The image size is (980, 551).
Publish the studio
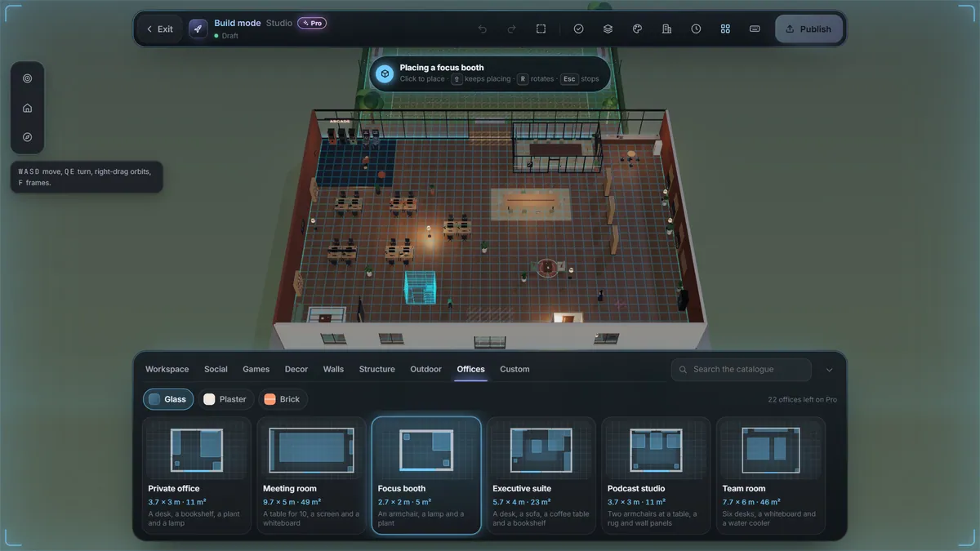coord(808,29)
